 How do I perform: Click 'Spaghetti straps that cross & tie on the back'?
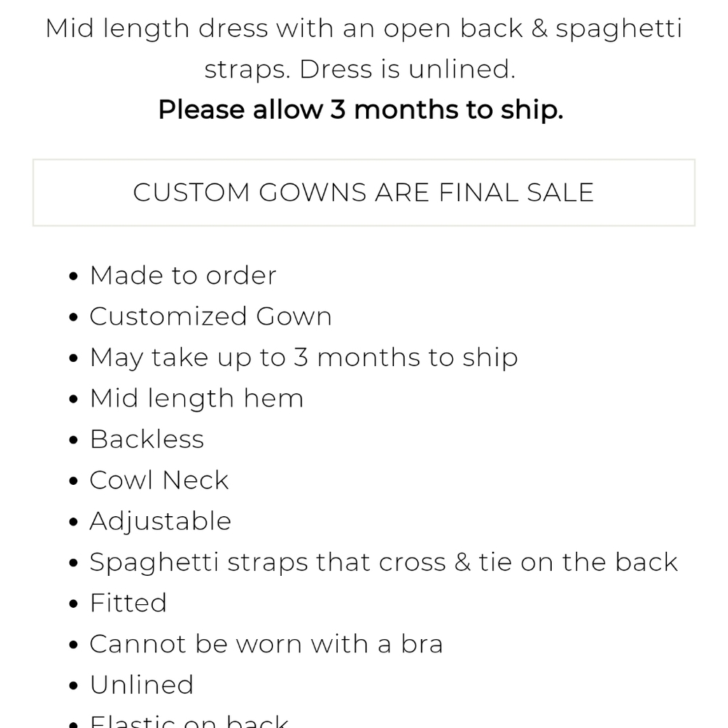[384, 562]
